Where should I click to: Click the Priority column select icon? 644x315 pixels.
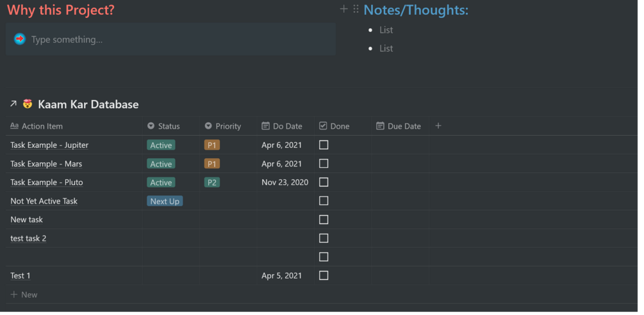click(x=208, y=126)
